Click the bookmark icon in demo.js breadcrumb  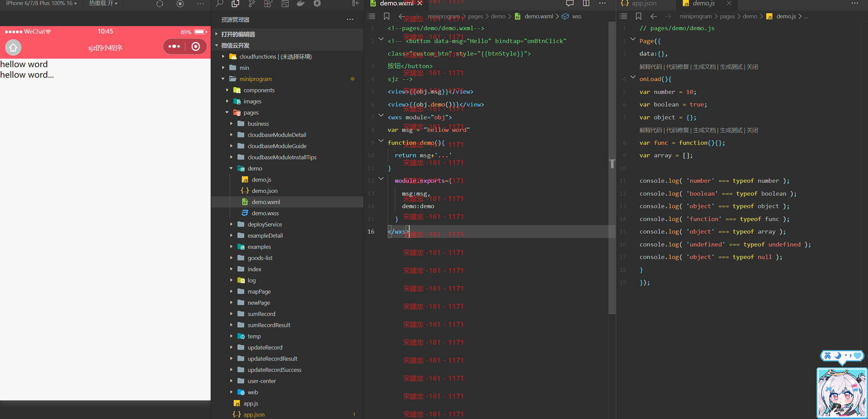[638, 16]
